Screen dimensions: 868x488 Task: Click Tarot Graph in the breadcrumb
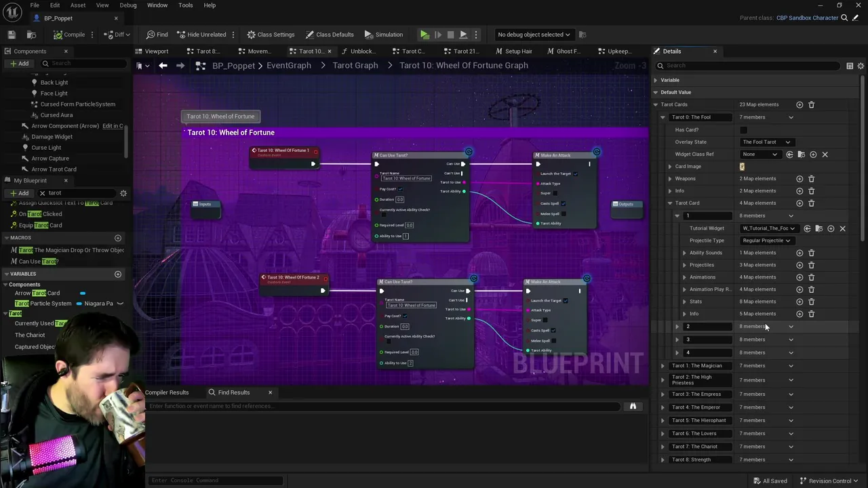click(x=355, y=65)
